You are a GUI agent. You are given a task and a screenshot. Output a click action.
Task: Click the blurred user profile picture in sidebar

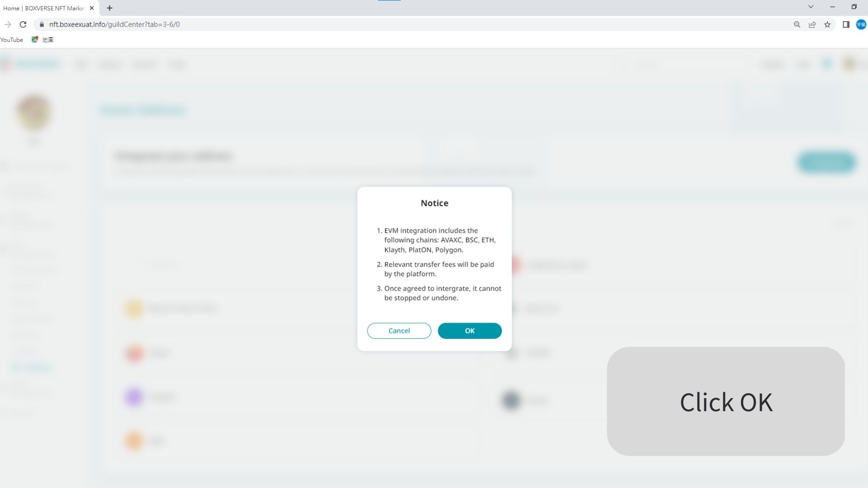[34, 112]
